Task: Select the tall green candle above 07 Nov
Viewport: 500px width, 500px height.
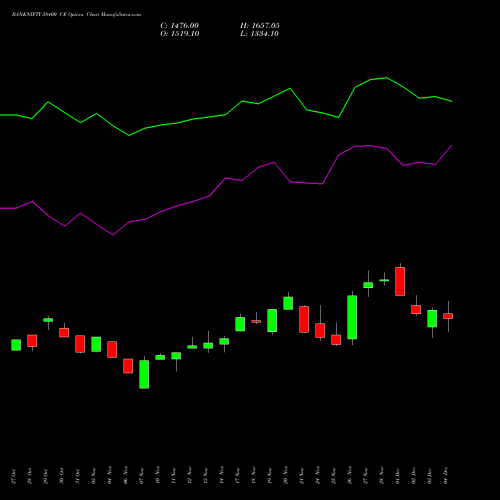Action: tap(144, 374)
